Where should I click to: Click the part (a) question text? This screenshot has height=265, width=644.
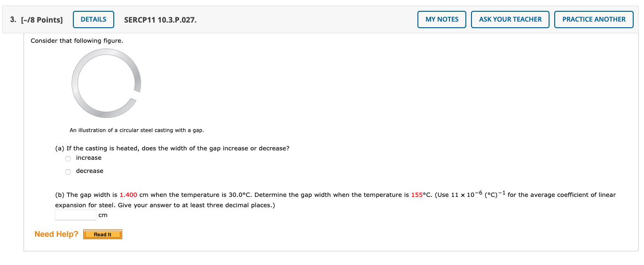tap(172, 148)
